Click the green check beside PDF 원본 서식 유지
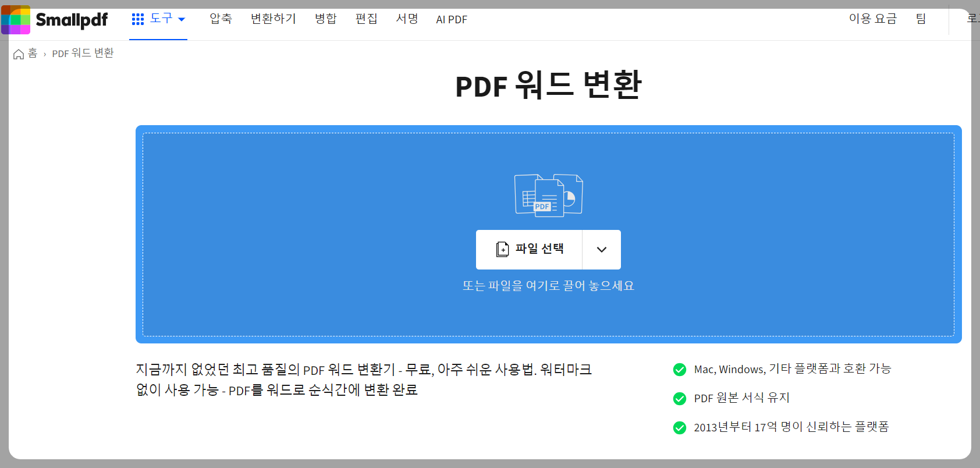This screenshot has width=980, height=468. (x=679, y=399)
